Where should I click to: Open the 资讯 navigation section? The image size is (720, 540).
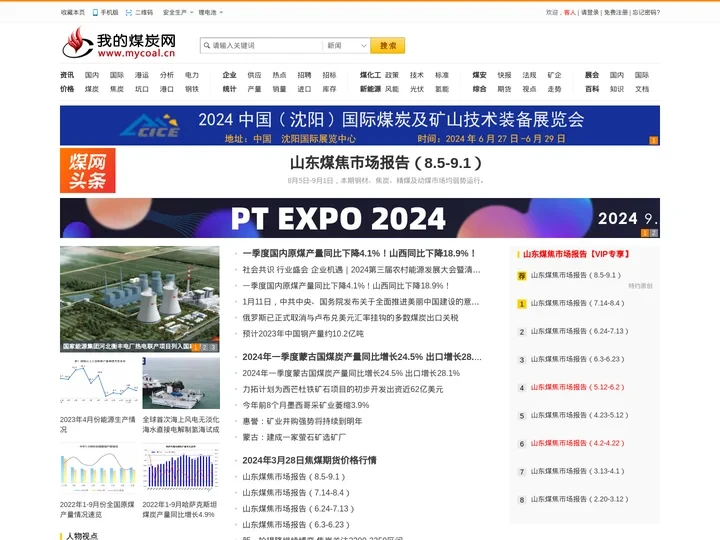click(x=67, y=75)
